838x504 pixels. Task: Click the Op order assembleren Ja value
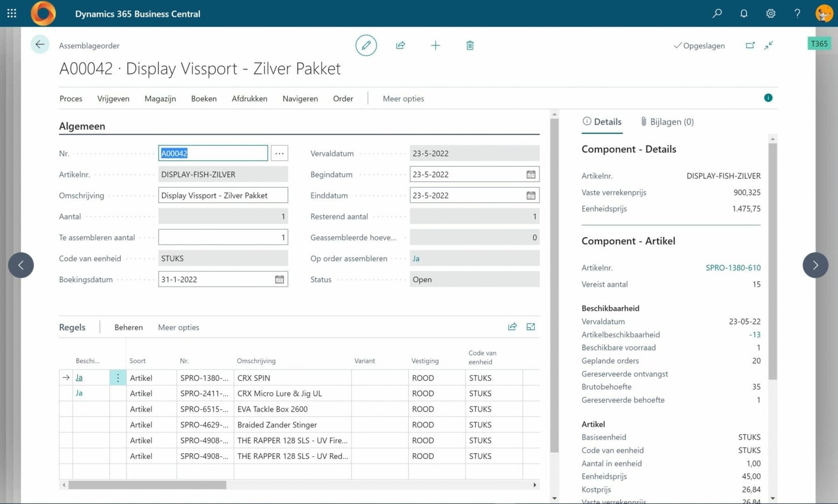(x=416, y=258)
